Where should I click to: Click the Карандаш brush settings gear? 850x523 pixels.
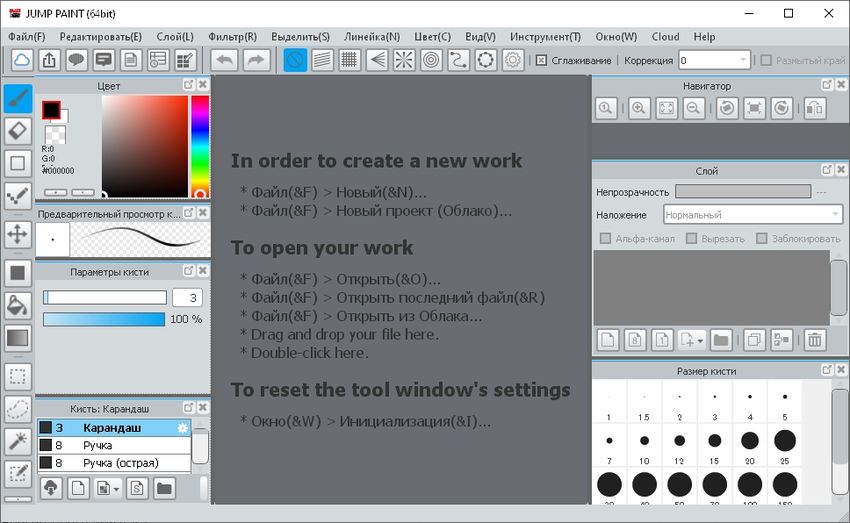[x=183, y=428]
